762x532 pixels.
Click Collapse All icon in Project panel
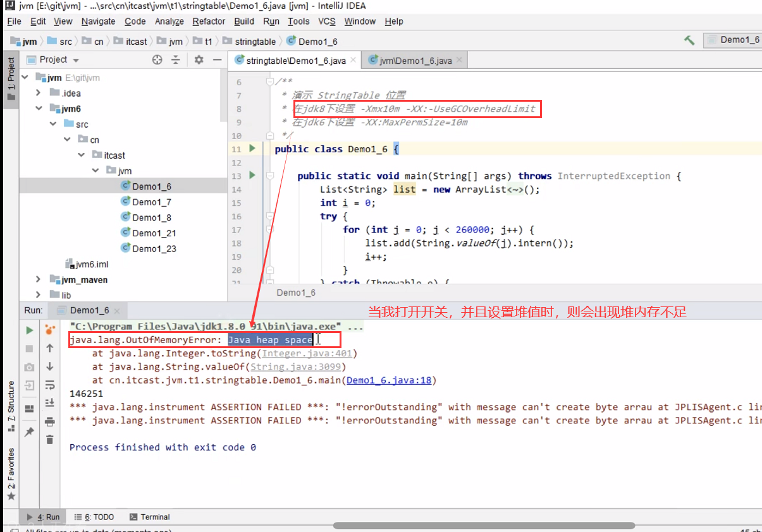pyautogui.click(x=176, y=59)
